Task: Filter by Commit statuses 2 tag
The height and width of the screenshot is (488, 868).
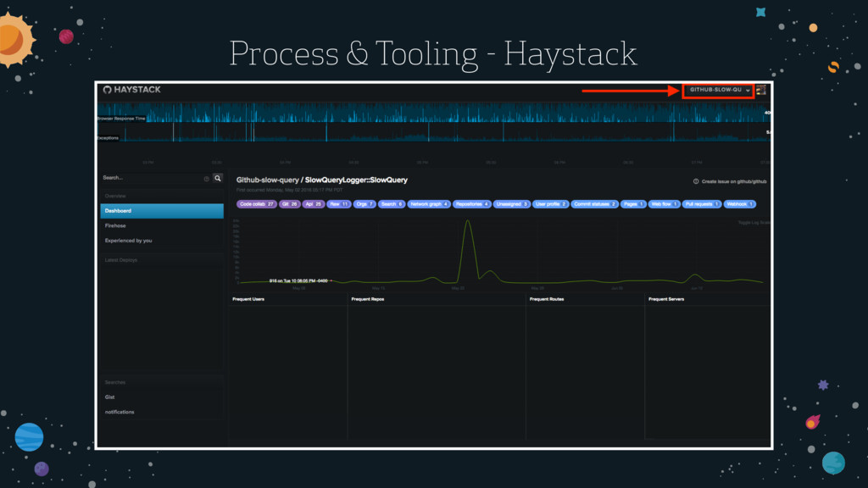Action: pyautogui.click(x=594, y=204)
